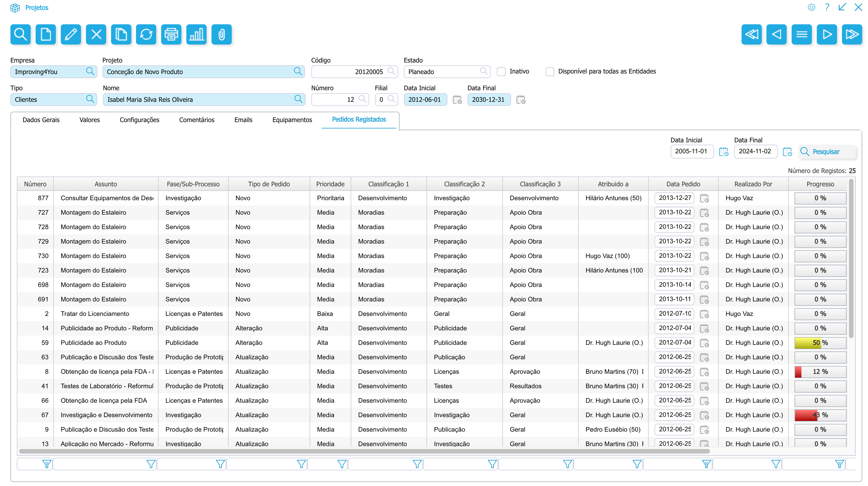Screen dimensions: 868x486
Task: Open lookup for the Empresa field
Action: click(x=90, y=71)
